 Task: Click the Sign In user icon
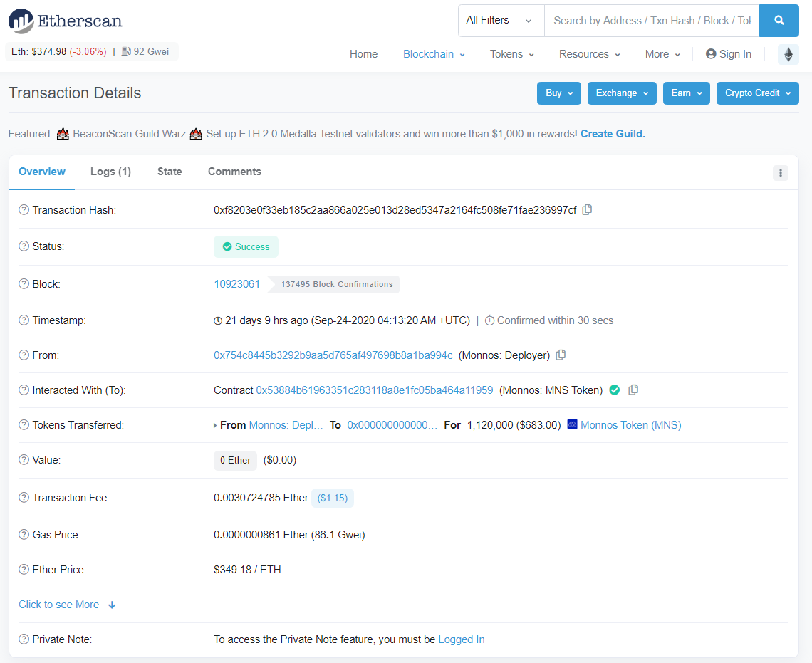[x=711, y=54]
